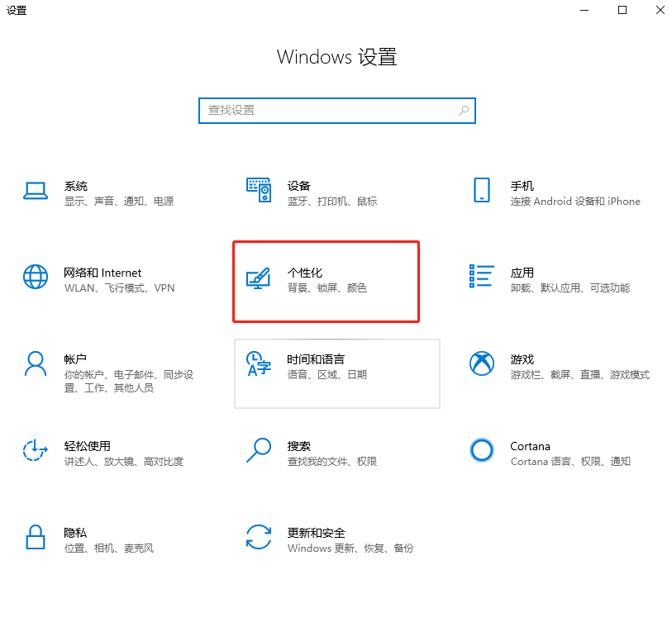
Task: Click the text Windows 更新、恢复、备份
Action: coord(350,548)
